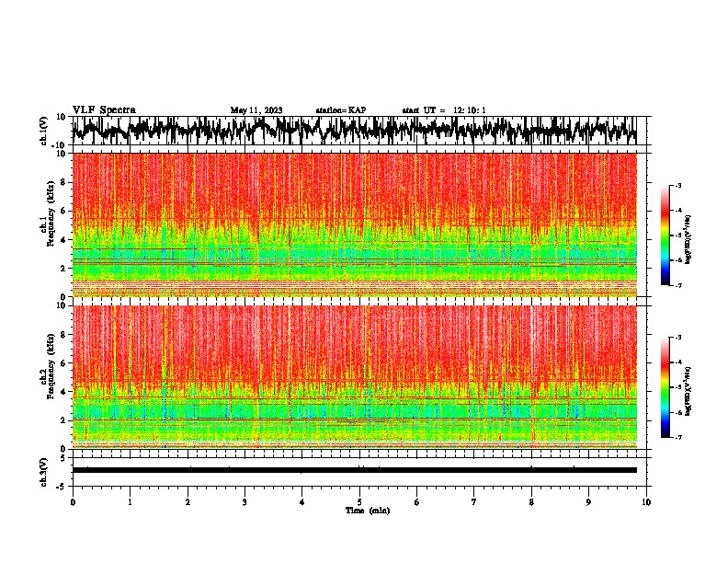This screenshot has width=728, height=563.
Task: Click time axis tick label "4"
Action: click(x=302, y=502)
